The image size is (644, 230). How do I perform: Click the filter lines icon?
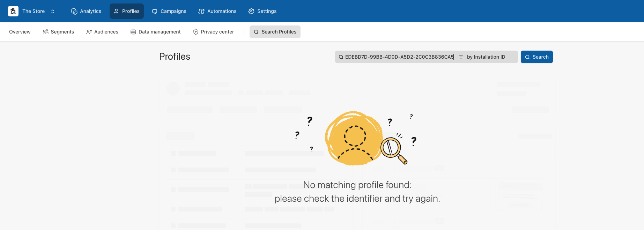(x=461, y=57)
